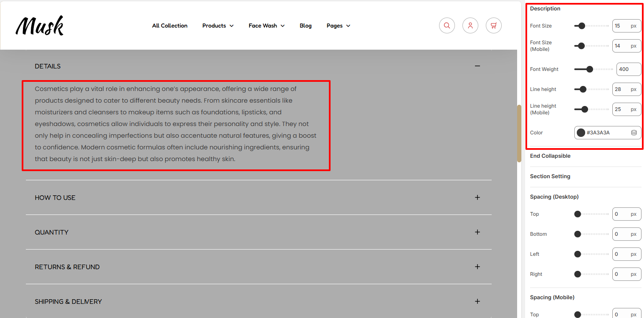Click the End Collapsible heading
Image resolution: width=644 pixels, height=318 pixels.
(x=550, y=156)
